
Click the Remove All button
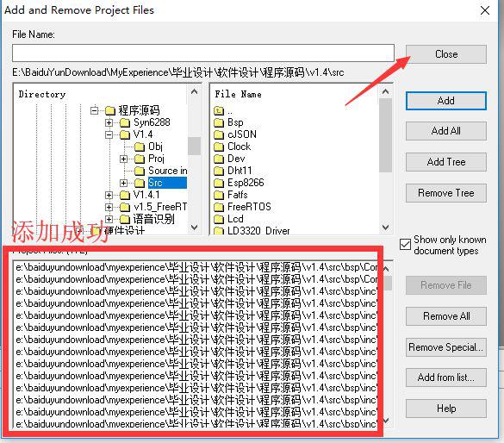(x=446, y=316)
